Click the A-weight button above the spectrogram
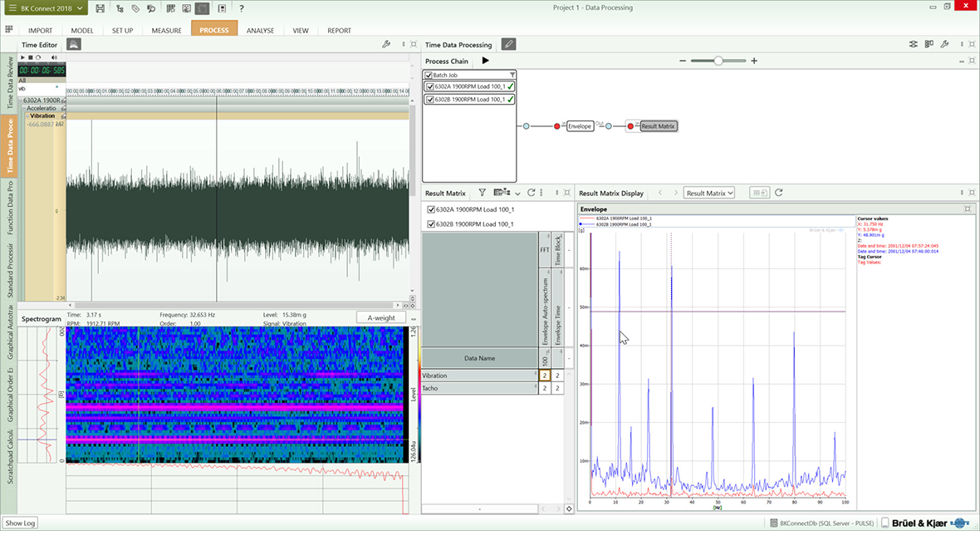This screenshot has height=560, width=980. pos(381,317)
